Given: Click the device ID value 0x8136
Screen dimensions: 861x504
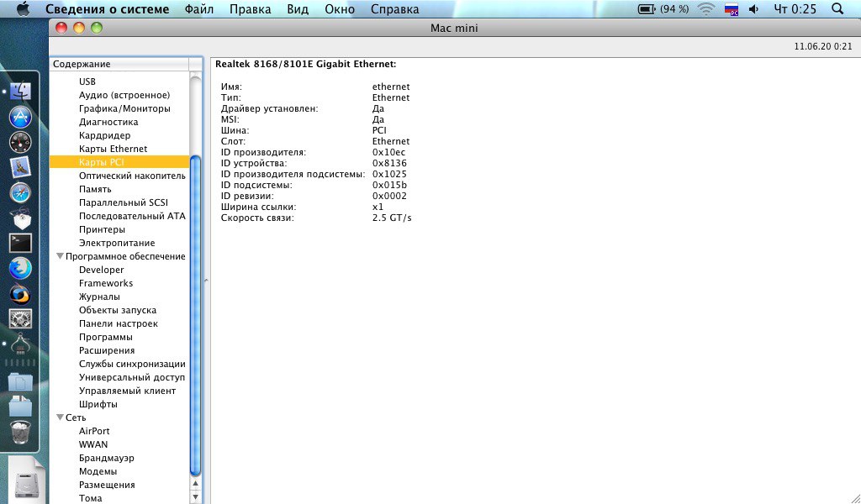Looking at the screenshot, I should click(x=389, y=163).
